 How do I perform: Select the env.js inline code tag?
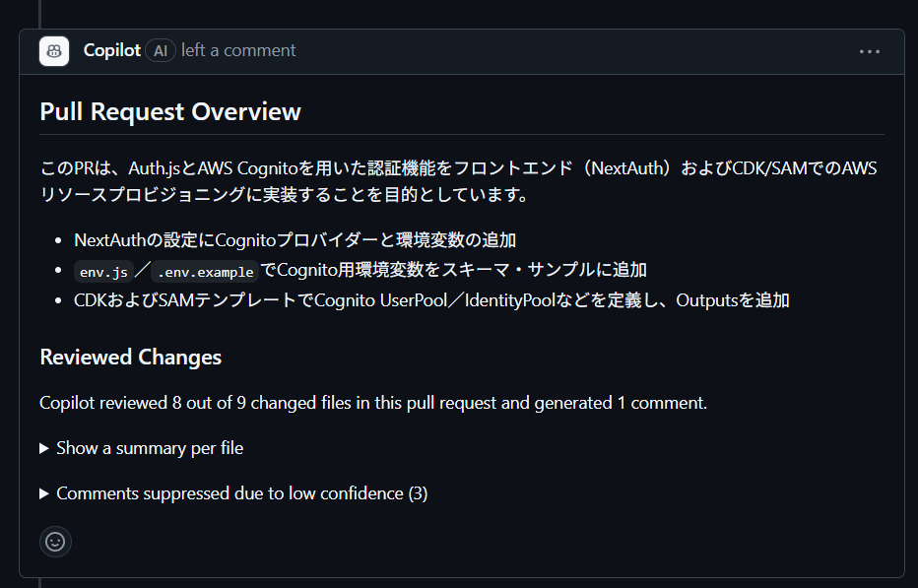pyautogui.click(x=103, y=272)
